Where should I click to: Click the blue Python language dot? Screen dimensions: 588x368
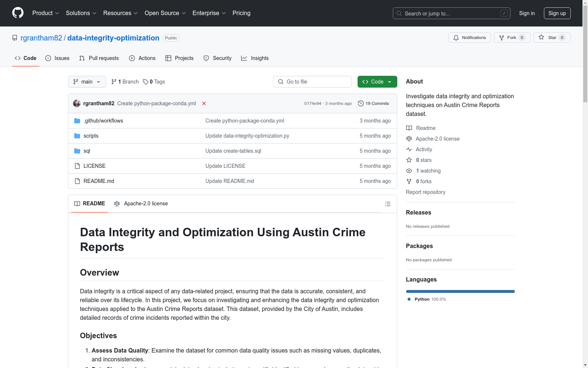click(x=409, y=299)
